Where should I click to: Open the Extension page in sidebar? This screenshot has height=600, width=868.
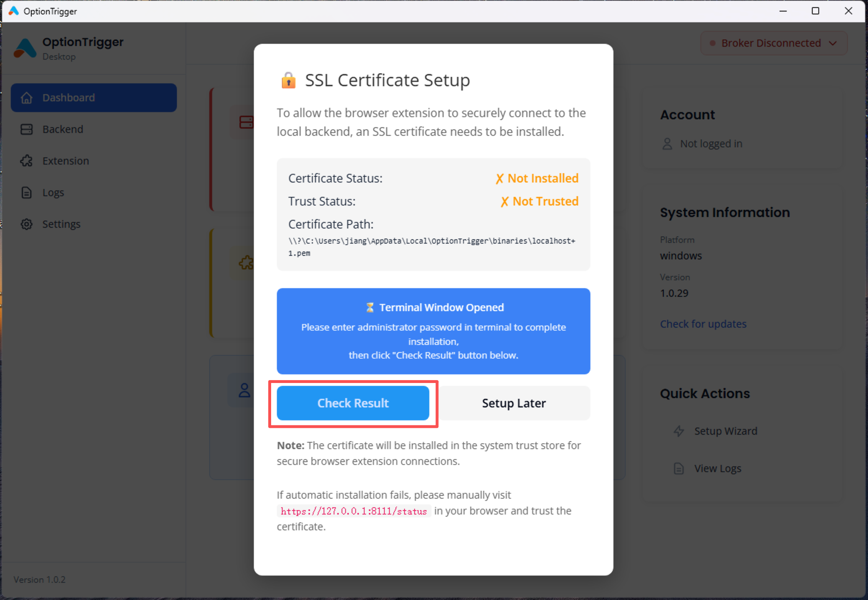point(94,161)
